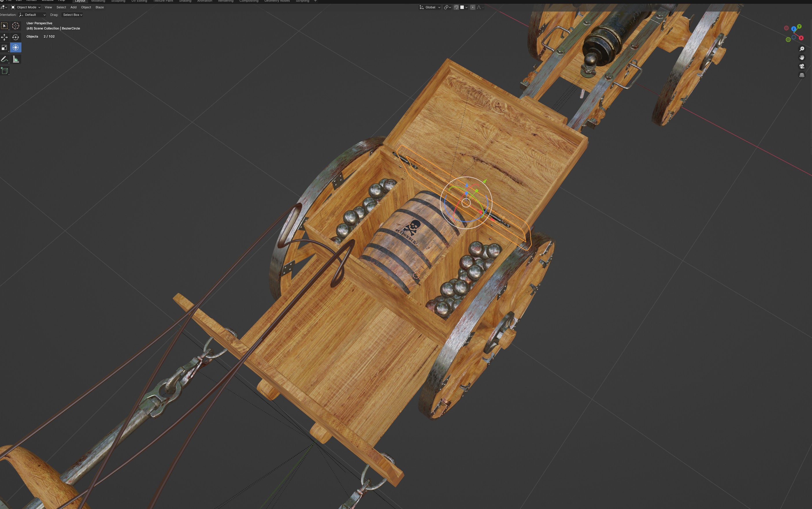812x509 pixels.
Task: Activate the 3D Cursor tool
Action: coord(16,26)
